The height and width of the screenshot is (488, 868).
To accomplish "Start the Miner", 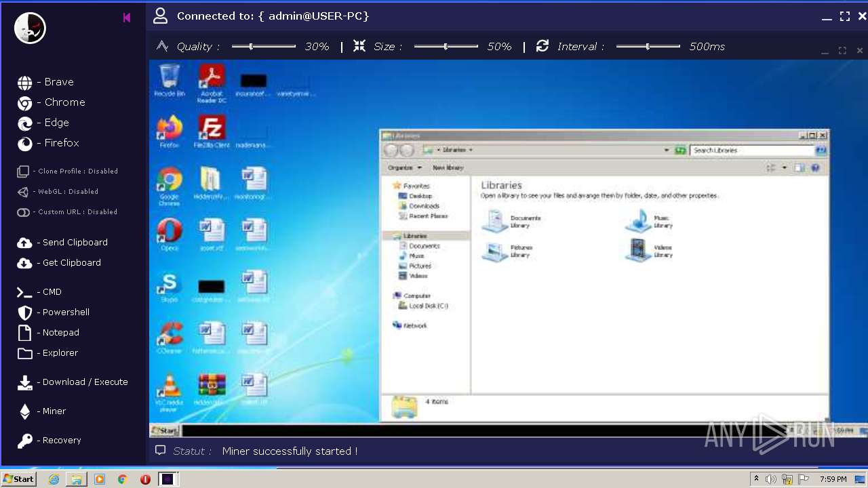I will 41,411.
